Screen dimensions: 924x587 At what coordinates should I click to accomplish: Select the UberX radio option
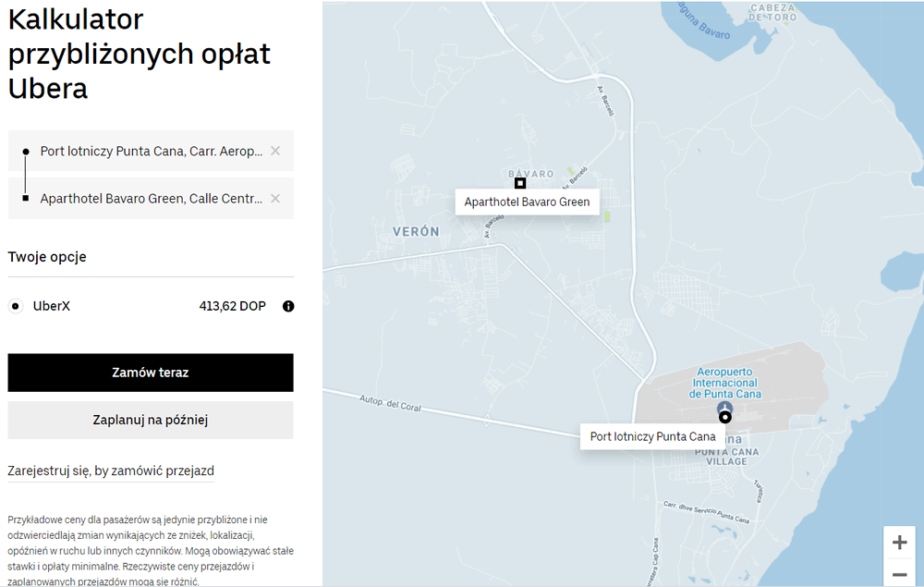(x=16, y=306)
